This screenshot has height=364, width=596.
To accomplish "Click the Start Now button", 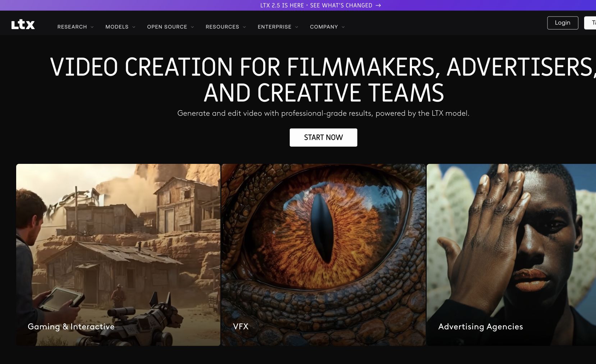I will pos(324,137).
